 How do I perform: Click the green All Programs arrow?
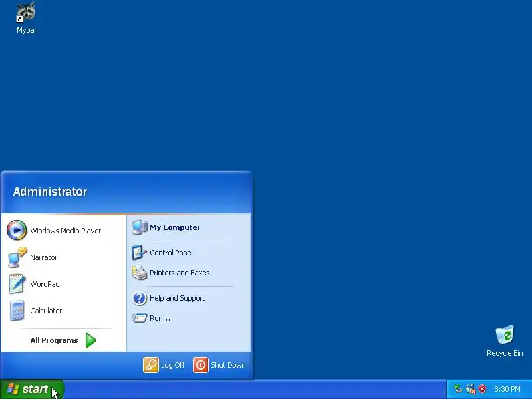[x=90, y=340]
